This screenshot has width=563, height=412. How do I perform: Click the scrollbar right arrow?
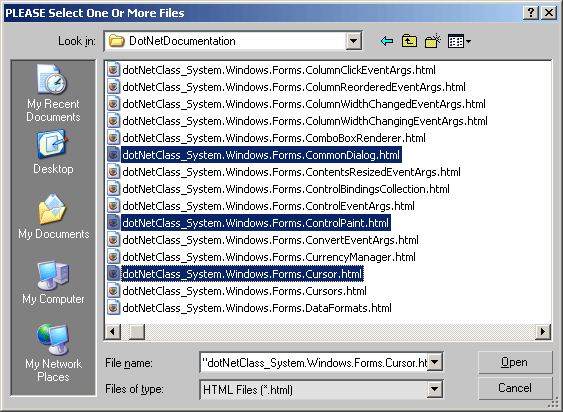pos(543,331)
